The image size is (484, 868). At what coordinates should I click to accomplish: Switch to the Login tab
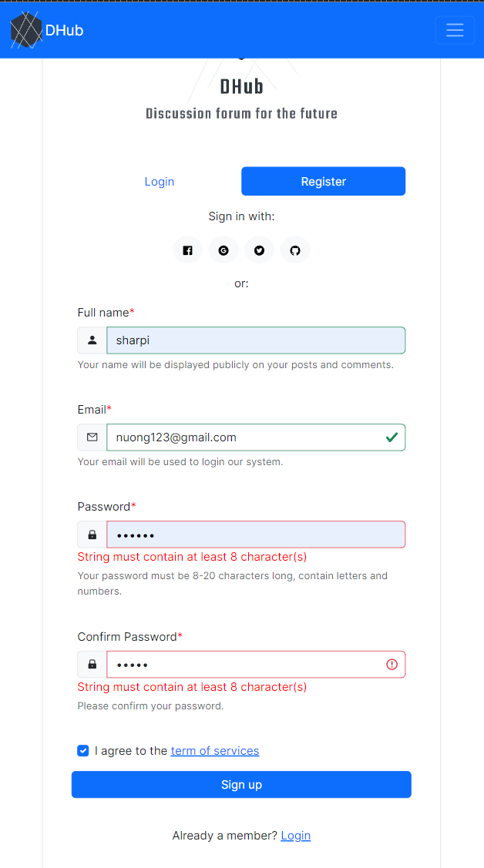(x=160, y=182)
